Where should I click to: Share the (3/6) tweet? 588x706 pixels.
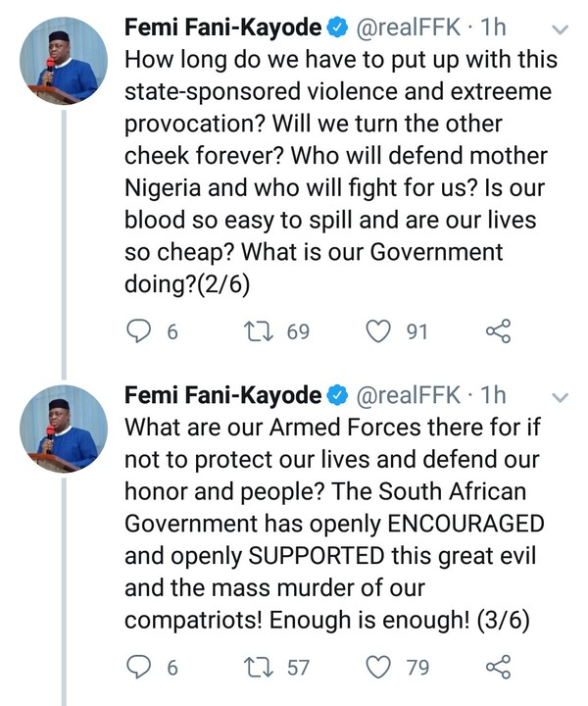click(x=498, y=668)
